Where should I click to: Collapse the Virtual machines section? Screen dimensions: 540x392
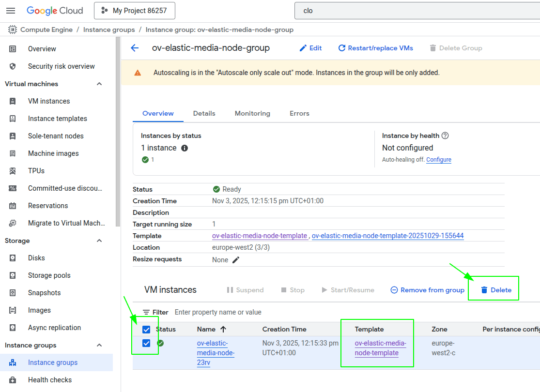point(99,84)
